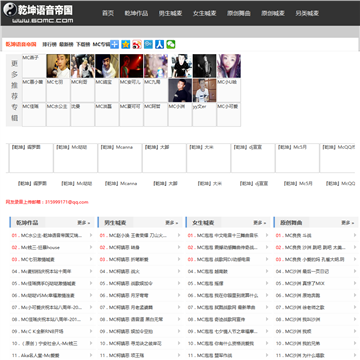The width and height of the screenshot is (360, 360).
Task: Open the purple-haired woman photo thumbnail
Action: 229,66
